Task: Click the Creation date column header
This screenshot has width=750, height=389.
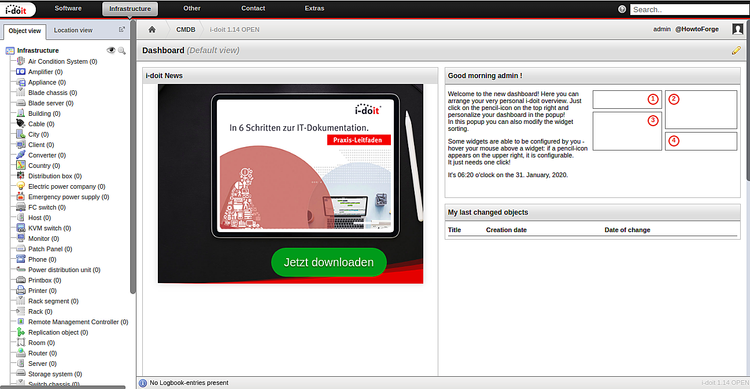Action: tap(506, 230)
